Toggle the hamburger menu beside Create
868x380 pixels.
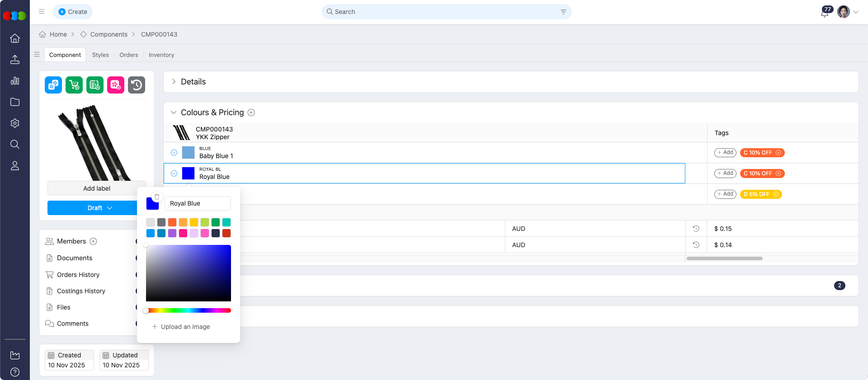click(x=42, y=12)
